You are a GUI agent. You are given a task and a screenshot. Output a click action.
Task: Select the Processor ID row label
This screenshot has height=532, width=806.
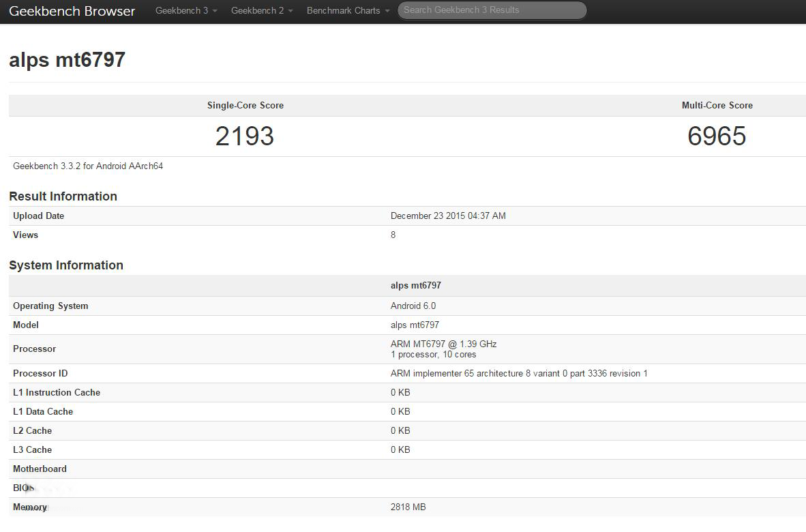[40, 374]
